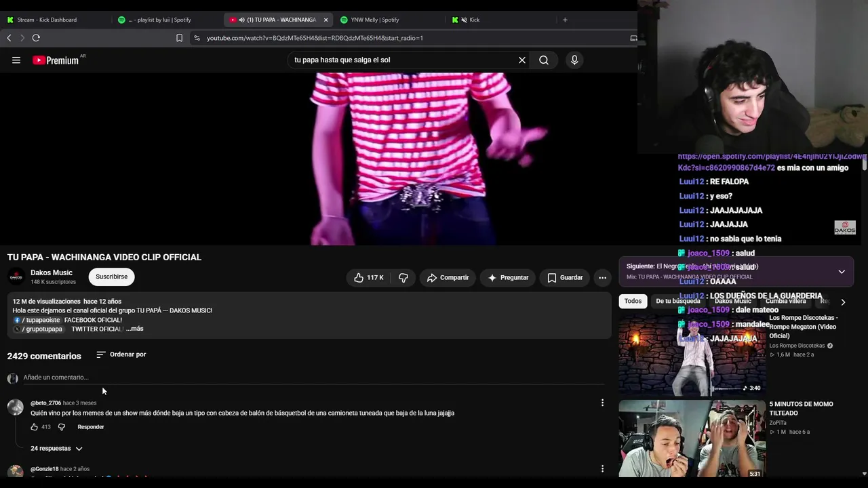Open the 5 MINUTOS DE MOMO TILTEADO title
868x488 pixels.
click(801, 409)
